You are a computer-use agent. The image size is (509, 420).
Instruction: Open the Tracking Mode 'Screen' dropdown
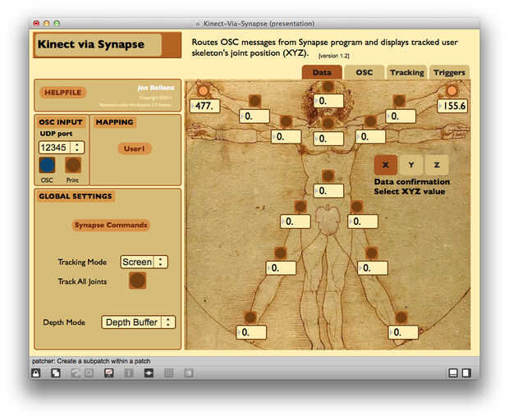[x=144, y=262]
